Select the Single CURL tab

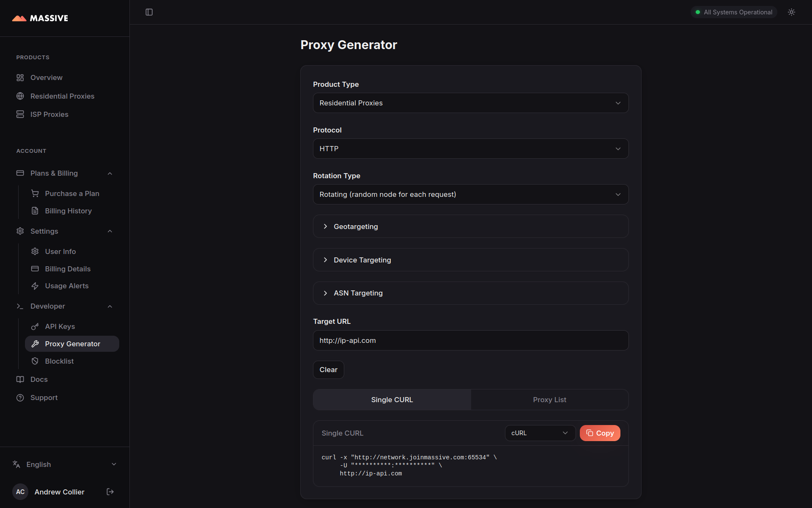pyautogui.click(x=392, y=400)
